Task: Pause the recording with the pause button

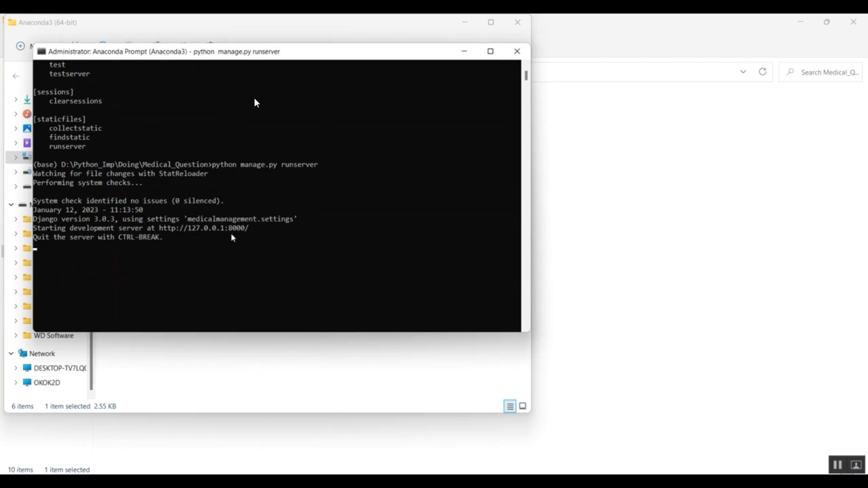Action: pos(837,465)
